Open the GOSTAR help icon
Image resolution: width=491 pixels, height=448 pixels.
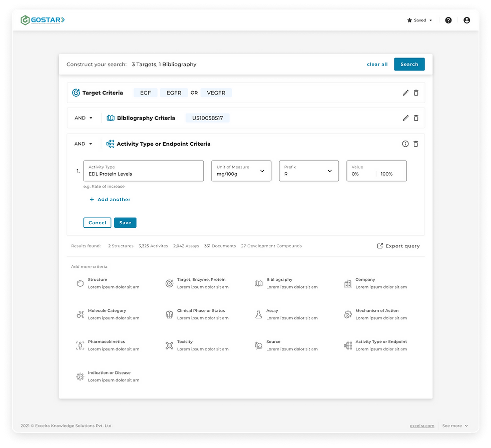point(448,20)
